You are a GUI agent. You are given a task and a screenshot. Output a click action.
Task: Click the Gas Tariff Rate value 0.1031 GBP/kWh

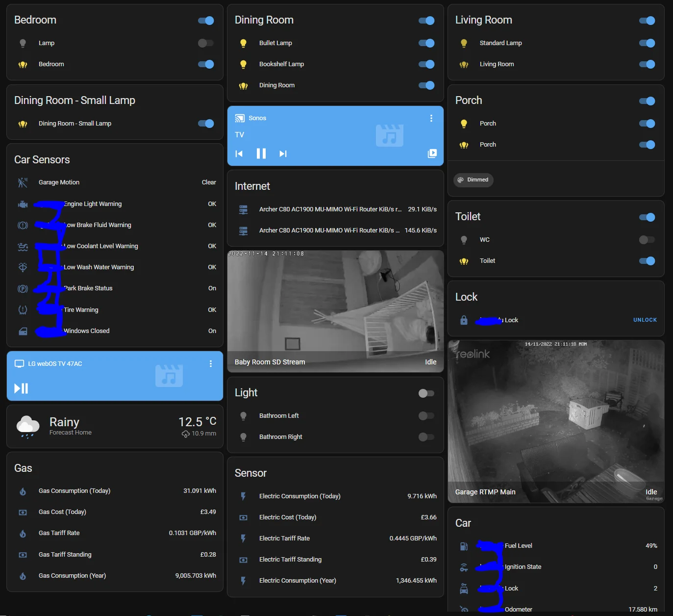pos(193,533)
